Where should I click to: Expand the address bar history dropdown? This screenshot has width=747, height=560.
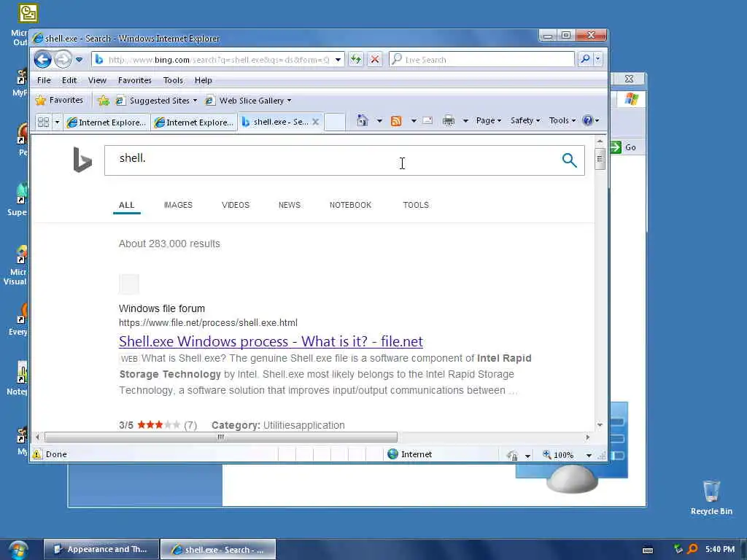338,60
